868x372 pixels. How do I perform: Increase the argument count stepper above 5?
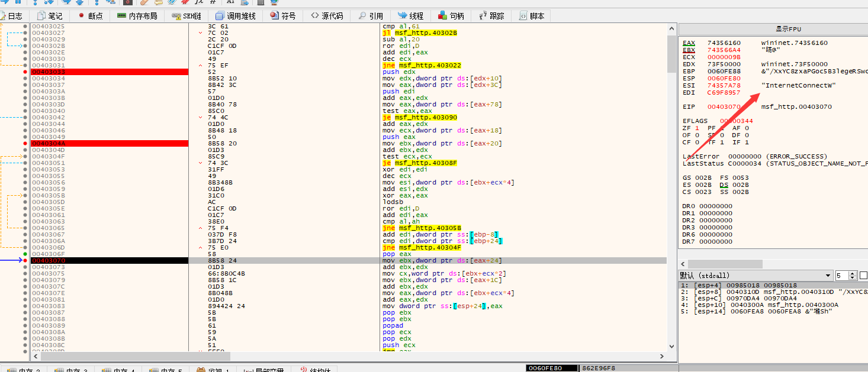[853, 273]
